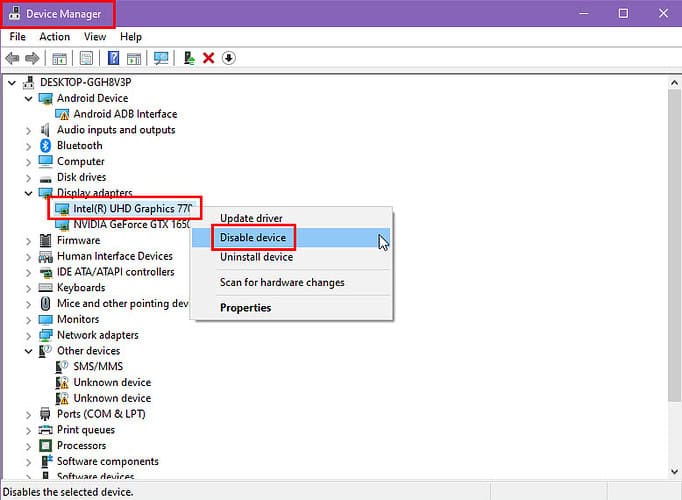This screenshot has width=682, height=500.
Task: Select the Android ADB Interface device
Action: tap(124, 114)
